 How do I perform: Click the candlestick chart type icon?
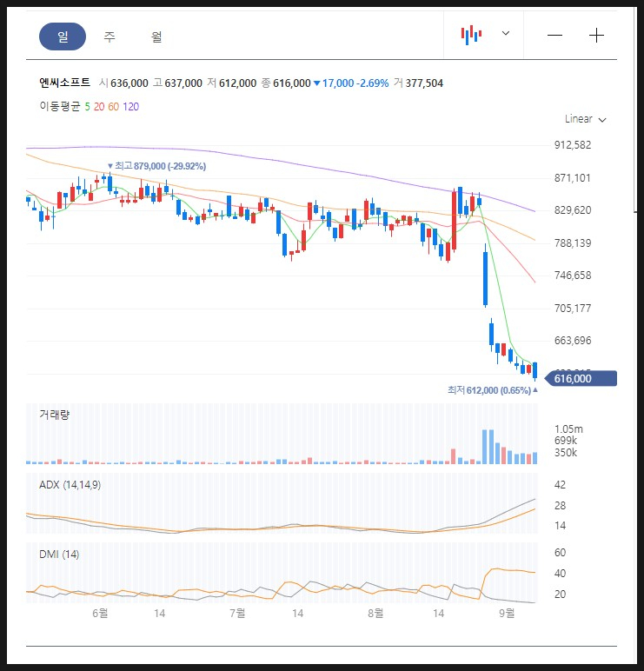pos(471,34)
